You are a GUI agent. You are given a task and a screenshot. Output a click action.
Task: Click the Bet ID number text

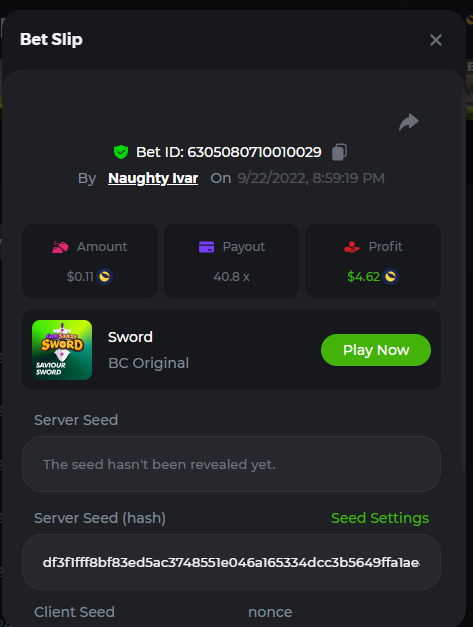[x=254, y=152]
